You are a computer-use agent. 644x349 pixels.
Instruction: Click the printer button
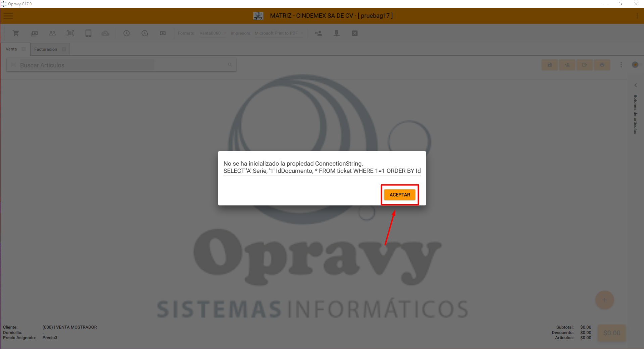pyautogui.click(x=602, y=65)
